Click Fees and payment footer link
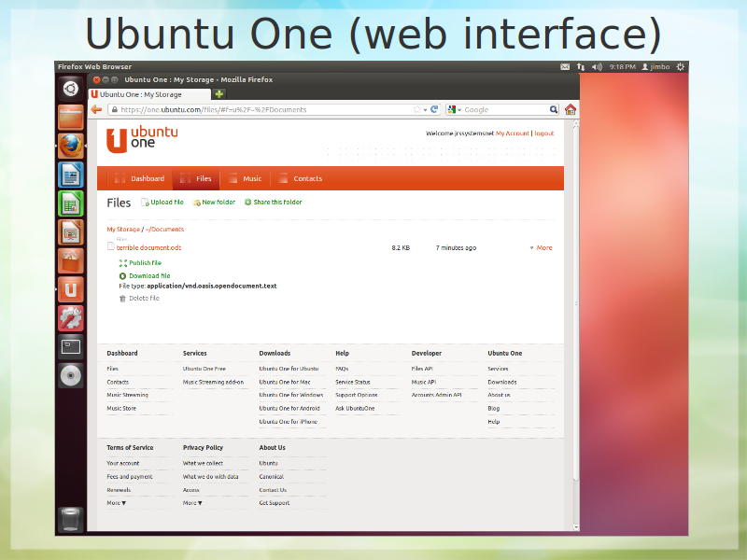The width and height of the screenshot is (747, 560). click(x=130, y=477)
